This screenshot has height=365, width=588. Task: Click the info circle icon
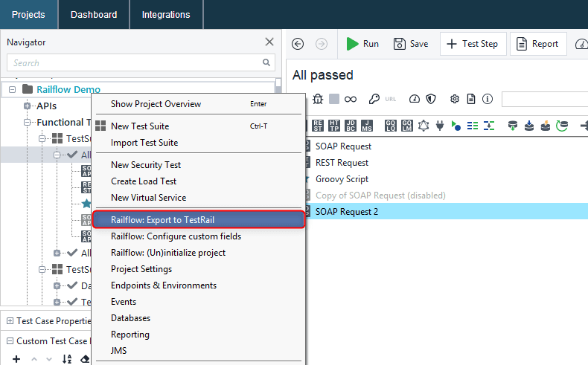pos(487,99)
